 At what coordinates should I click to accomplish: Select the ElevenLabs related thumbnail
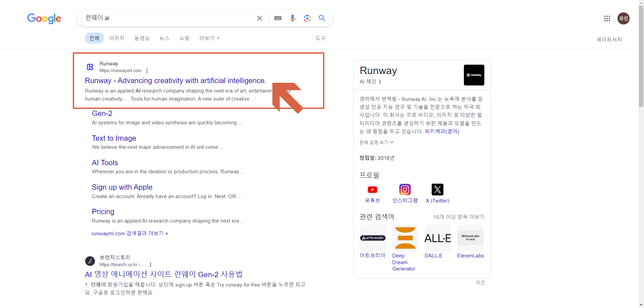click(x=471, y=238)
